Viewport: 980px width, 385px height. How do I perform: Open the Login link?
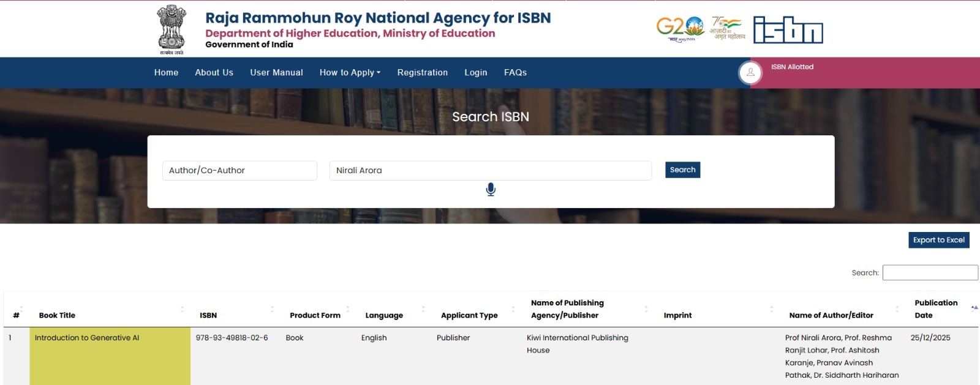[x=475, y=73]
